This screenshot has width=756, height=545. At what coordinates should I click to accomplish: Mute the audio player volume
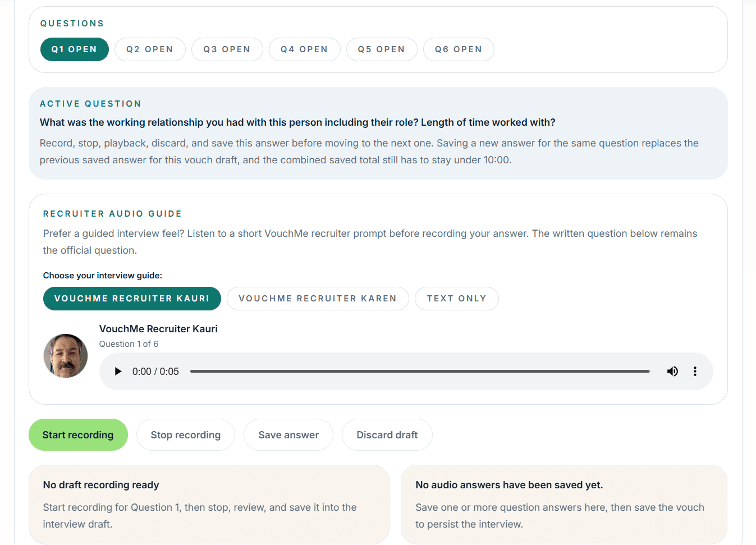[x=672, y=372]
